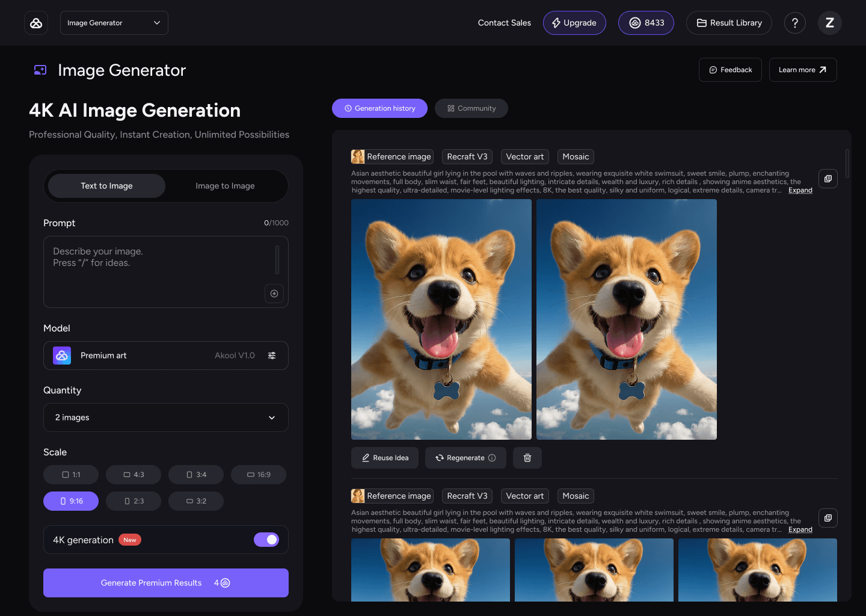Open the Learn more link
This screenshot has height=616, width=866.
pyautogui.click(x=803, y=70)
